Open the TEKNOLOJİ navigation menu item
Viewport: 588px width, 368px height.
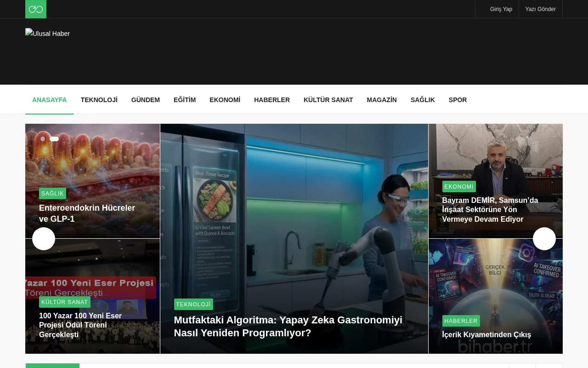click(99, 100)
